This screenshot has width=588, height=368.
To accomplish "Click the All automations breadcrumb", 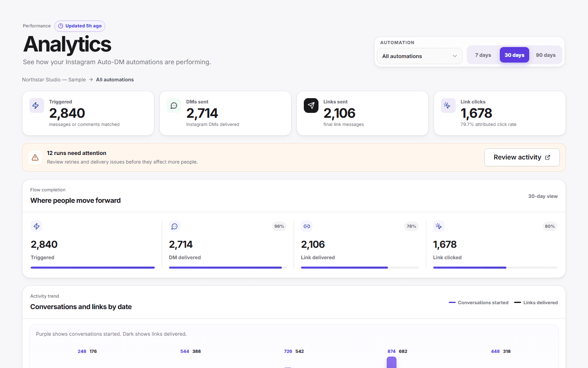I will [x=115, y=80].
